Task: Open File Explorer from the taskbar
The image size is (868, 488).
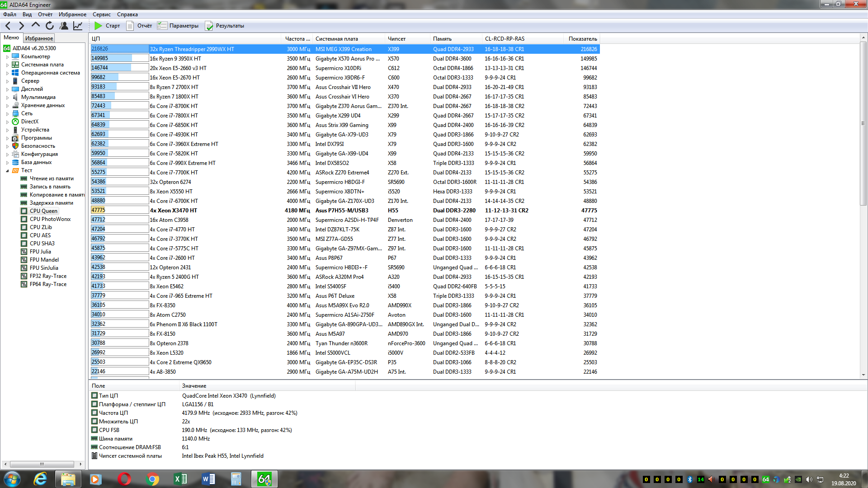Action: pyautogui.click(x=68, y=479)
